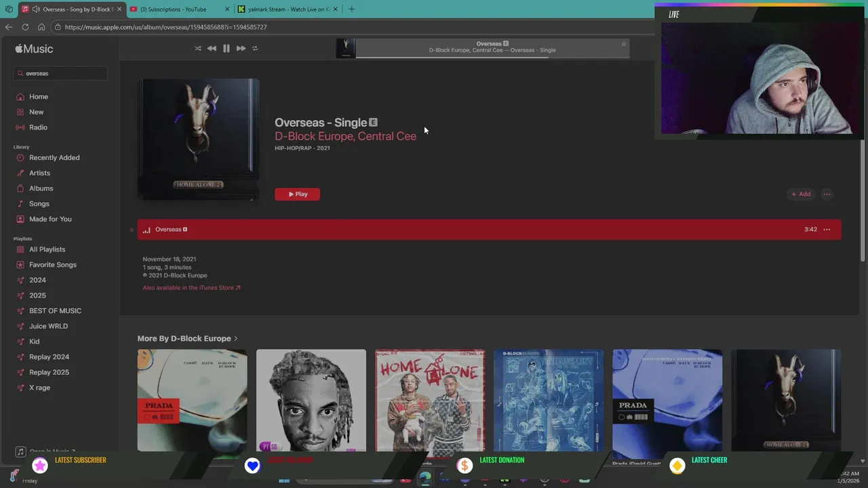Skip back to the previous track
The image size is (868, 488).
pyautogui.click(x=212, y=48)
